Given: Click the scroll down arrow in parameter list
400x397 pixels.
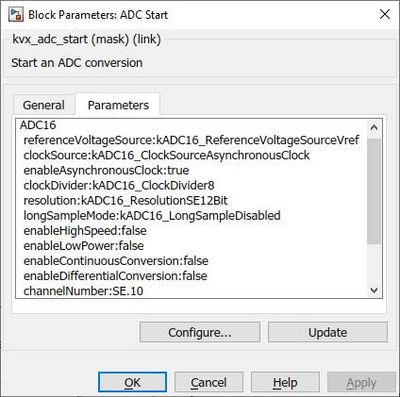Looking at the screenshot, I should pos(374,290).
